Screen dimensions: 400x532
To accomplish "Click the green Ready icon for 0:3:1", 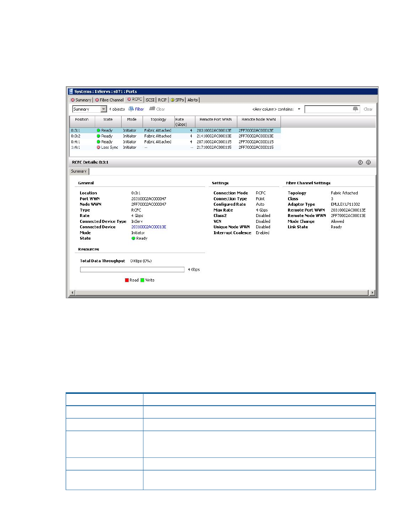I will (99, 131).
